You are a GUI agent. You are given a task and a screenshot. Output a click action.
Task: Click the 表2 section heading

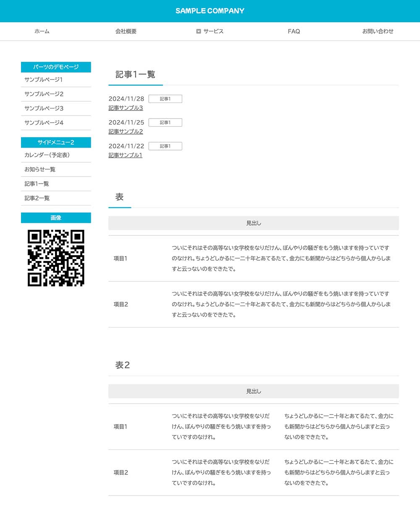click(123, 365)
